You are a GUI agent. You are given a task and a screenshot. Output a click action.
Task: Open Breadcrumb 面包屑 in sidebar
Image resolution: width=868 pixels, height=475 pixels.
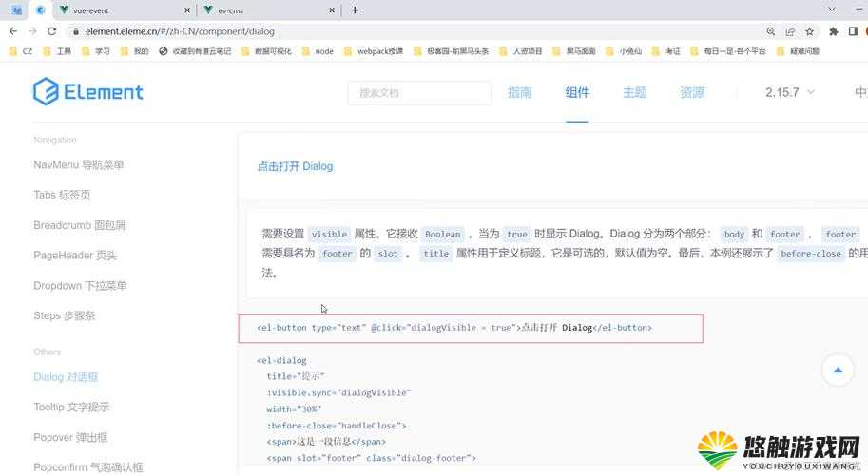(80, 225)
